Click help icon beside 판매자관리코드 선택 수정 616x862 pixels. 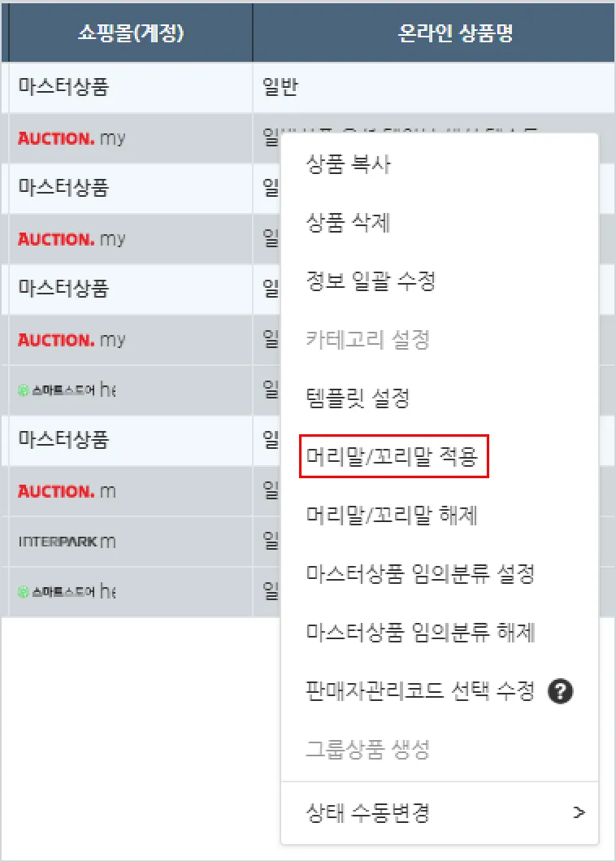click(x=561, y=692)
